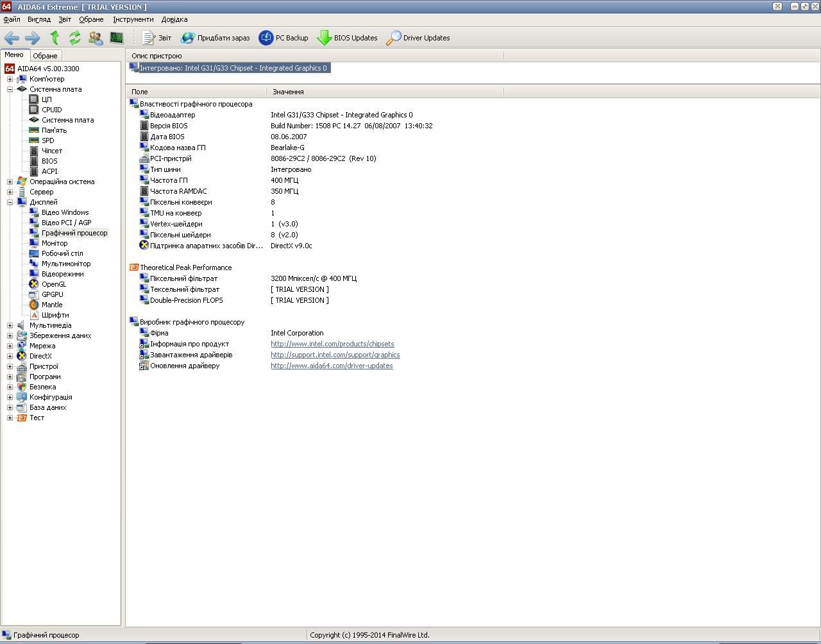Image resolution: width=821 pixels, height=644 pixels.
Task: Open Driver Updates from the toolbar
Action: tap(418, 38)
